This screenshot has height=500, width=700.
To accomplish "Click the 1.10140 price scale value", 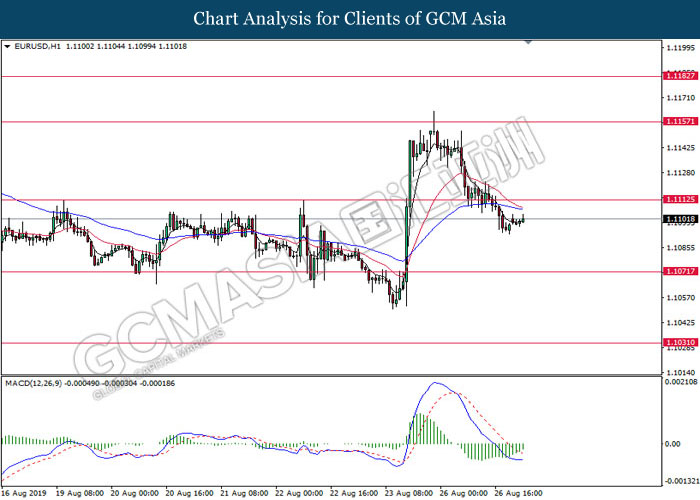I will 681,373.
